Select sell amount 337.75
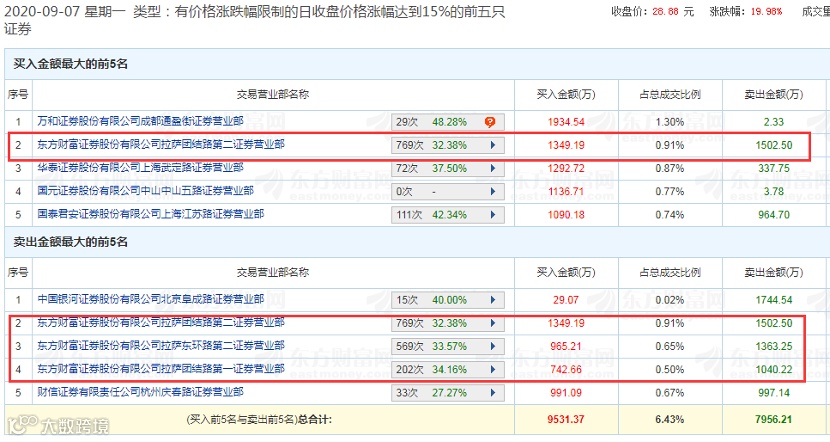The height and width of the screenshot is (442, 830). coord(774,168)
